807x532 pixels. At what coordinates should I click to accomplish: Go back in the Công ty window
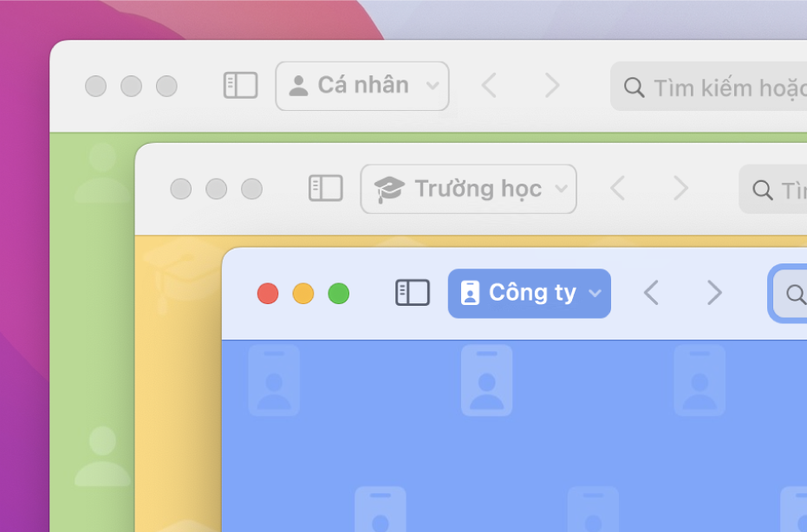click(651, 293)
